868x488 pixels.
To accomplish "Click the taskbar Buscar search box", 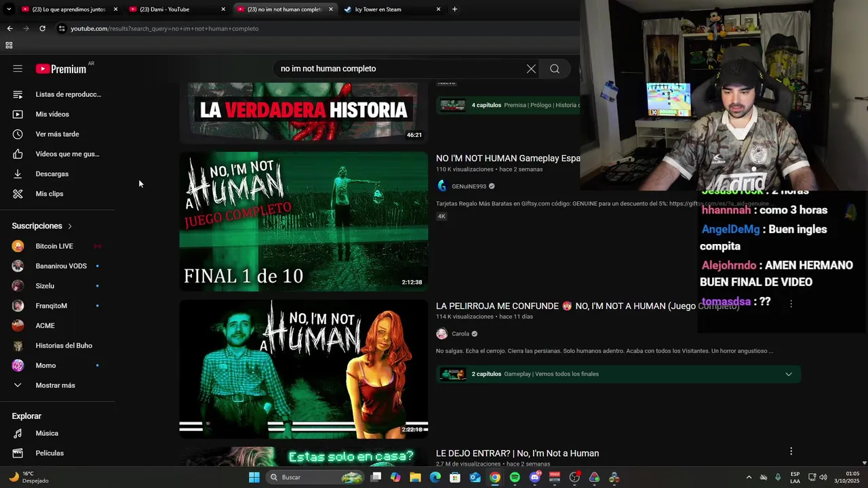I will (316, 477).
